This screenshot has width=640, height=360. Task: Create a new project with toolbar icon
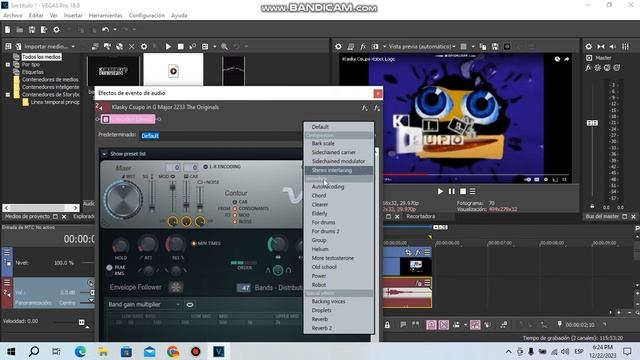(x=7, y=29)
